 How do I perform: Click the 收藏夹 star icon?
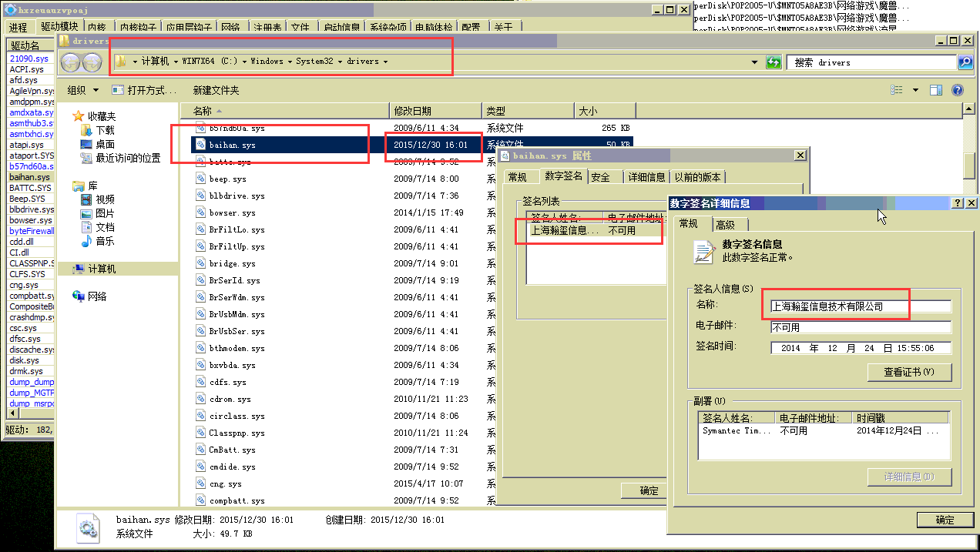78,116
